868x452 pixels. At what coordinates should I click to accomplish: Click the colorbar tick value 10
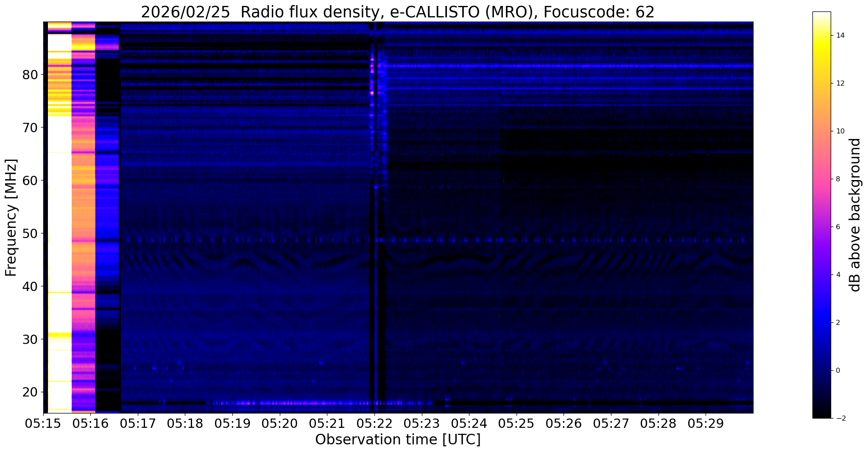[840, 131]
